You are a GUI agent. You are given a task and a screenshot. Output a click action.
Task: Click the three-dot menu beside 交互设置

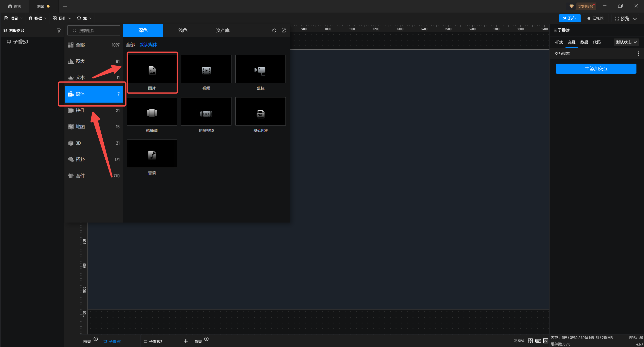point(638,54)
